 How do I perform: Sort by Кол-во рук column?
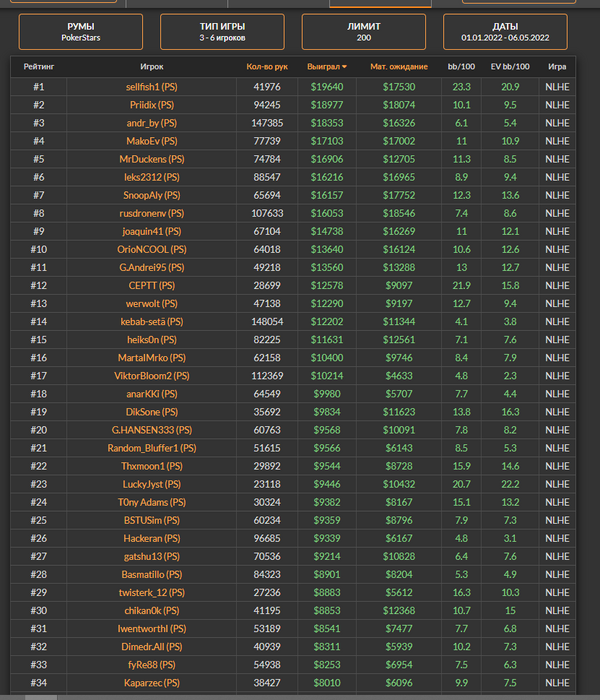(267, 67)
